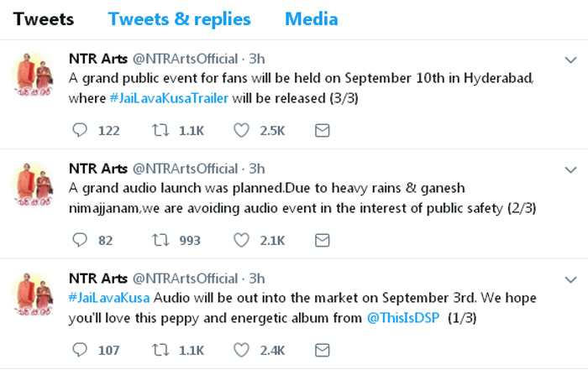Image resolution: width=588 pixels, height=375 pixels.
Task: Switch to the Tweets & replies tab
Action: (x=179, y=18)
